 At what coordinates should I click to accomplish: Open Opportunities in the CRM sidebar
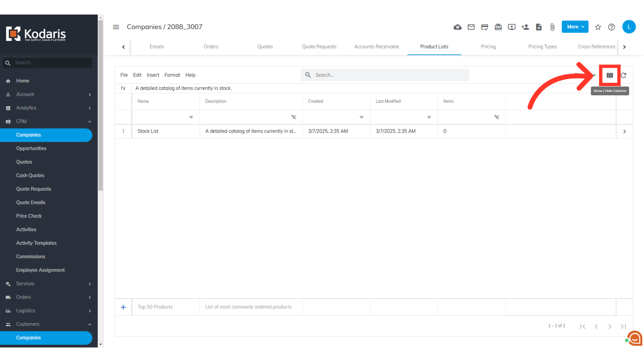click(31, 148)
